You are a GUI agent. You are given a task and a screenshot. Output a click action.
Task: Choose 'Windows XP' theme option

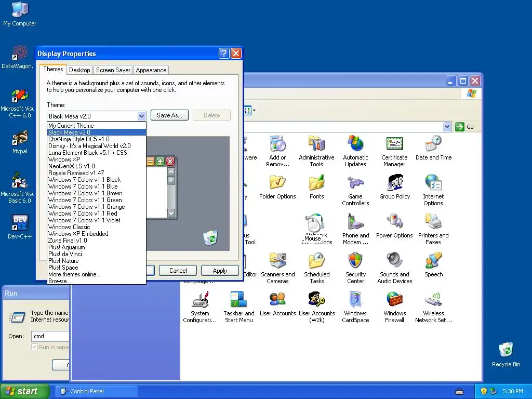(x=96, y=159)
